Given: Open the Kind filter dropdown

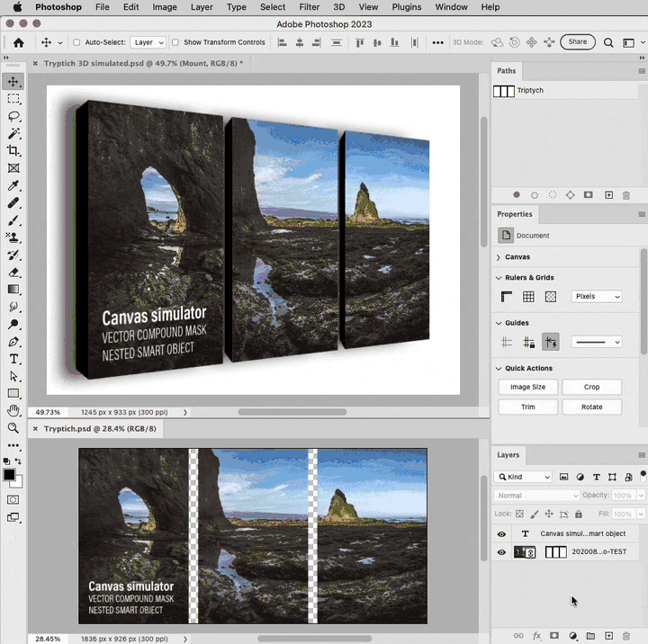Looking at the screenshot, I should click(x=523, y=477).
